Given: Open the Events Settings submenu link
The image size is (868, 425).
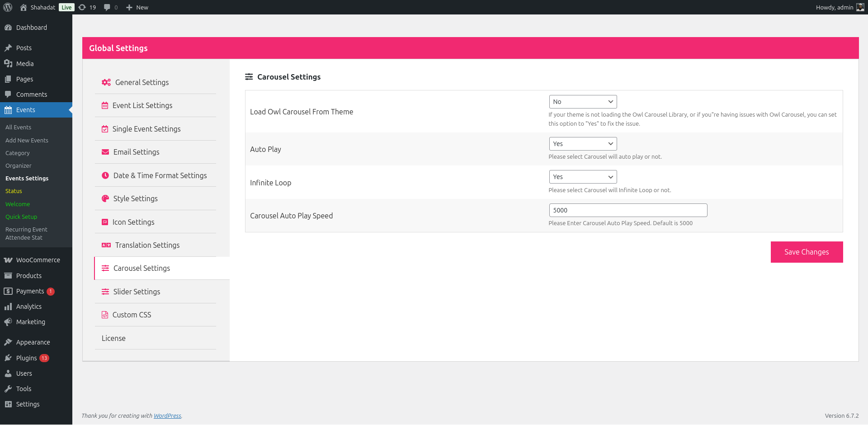Looking at the screenshot, I should (x=27, y=179).
